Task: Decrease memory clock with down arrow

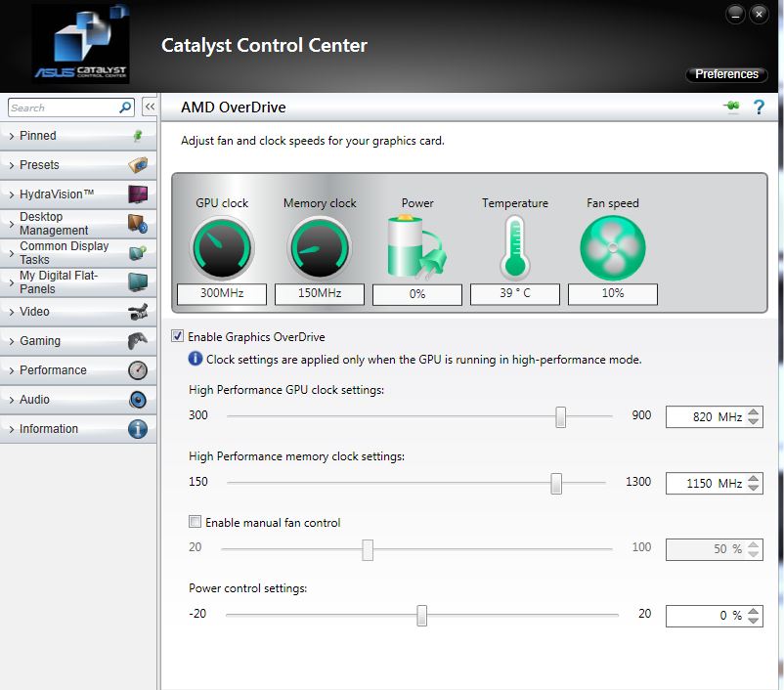Action: coord(753,488)
